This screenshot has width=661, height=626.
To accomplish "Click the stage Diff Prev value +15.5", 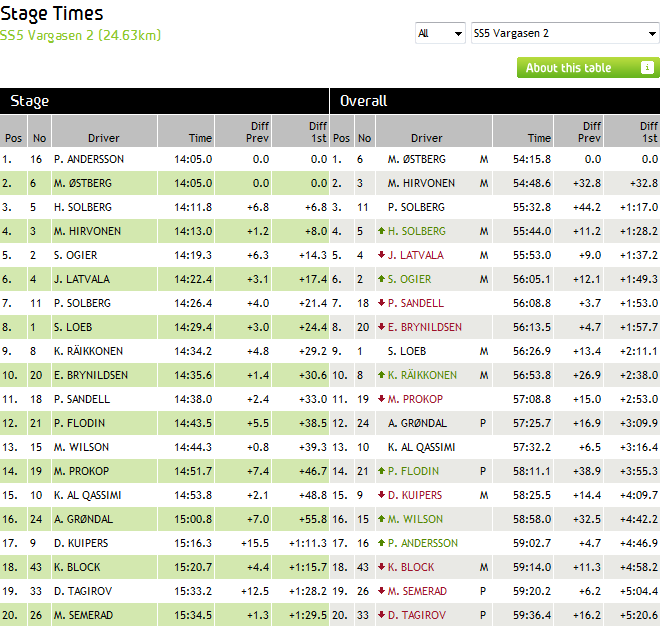I will 255,544.
